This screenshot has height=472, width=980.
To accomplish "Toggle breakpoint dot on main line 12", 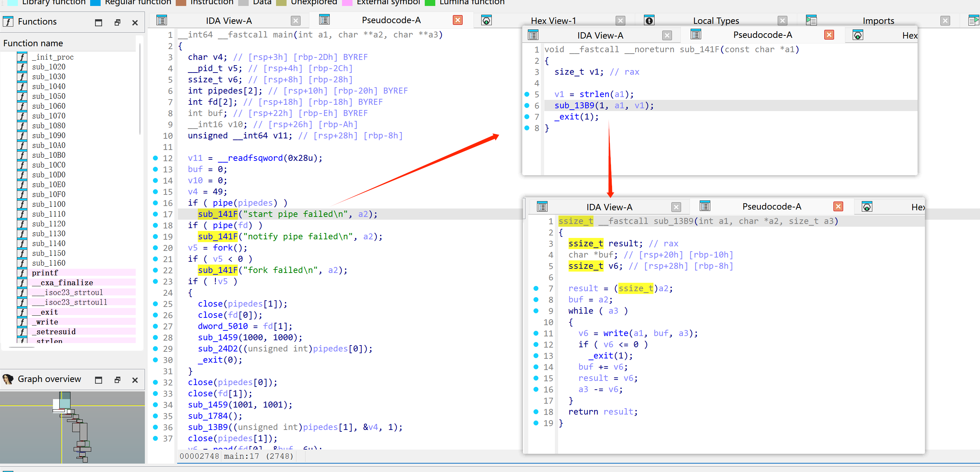I will click(x=155, y=158).
